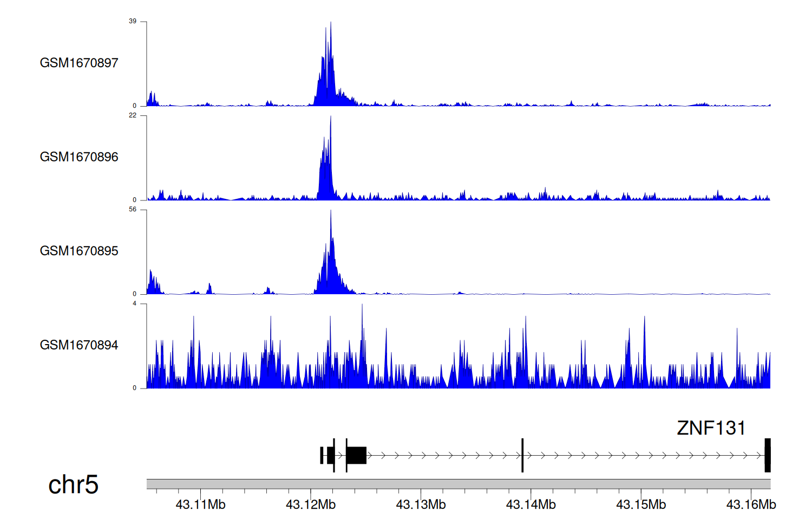The image size is (812, 531).
Task: Click the 43.13Mb axis tick label
Action: (421, 505)
